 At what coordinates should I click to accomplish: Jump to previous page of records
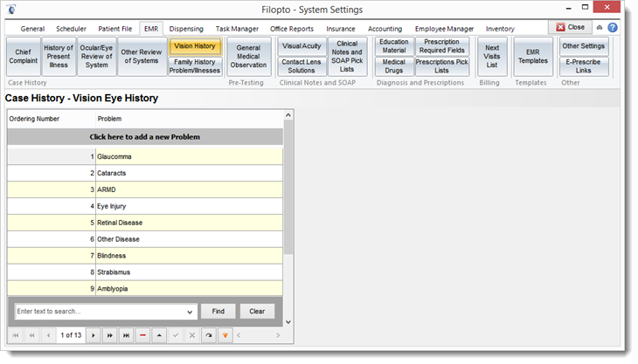(31, 335)
